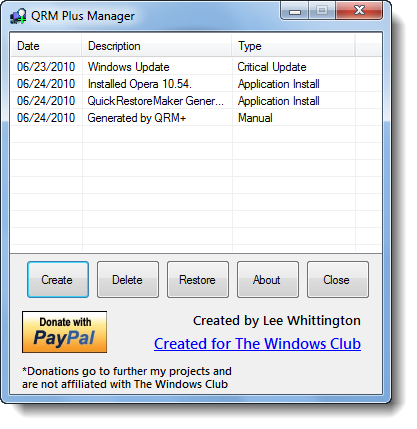Click the Donate with PayPal image button
Viewport: 417px width, 429px height.
[64, 332]
